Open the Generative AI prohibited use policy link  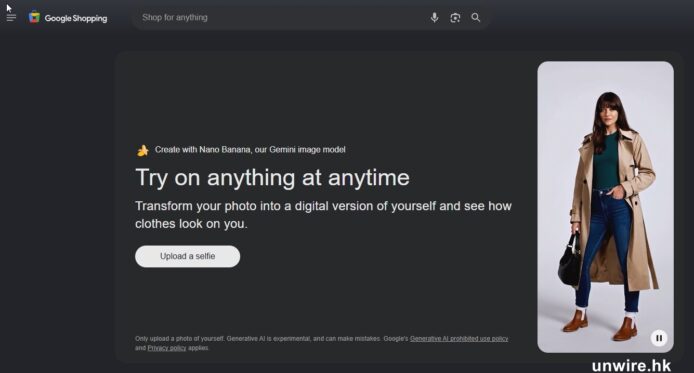(x=459, y=338)
